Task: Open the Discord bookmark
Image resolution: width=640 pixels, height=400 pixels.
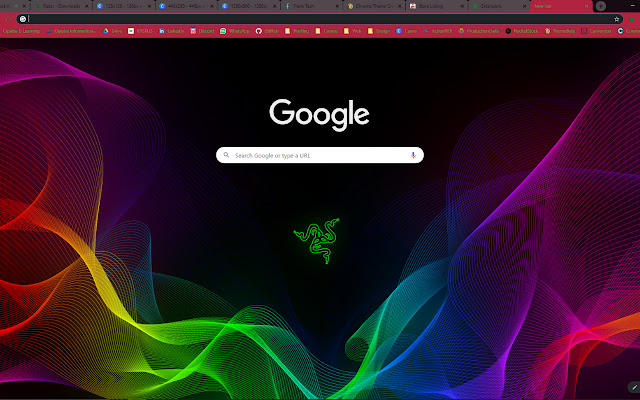Action: pyautogui.click(x=202, y=31)
